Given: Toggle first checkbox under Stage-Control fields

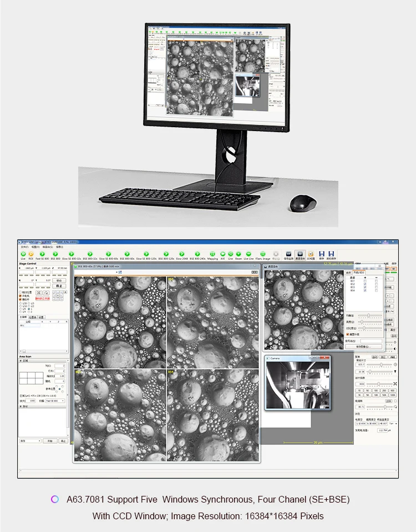Looking at the screenshot, I should pyautogui.click(x=21, y=292).
